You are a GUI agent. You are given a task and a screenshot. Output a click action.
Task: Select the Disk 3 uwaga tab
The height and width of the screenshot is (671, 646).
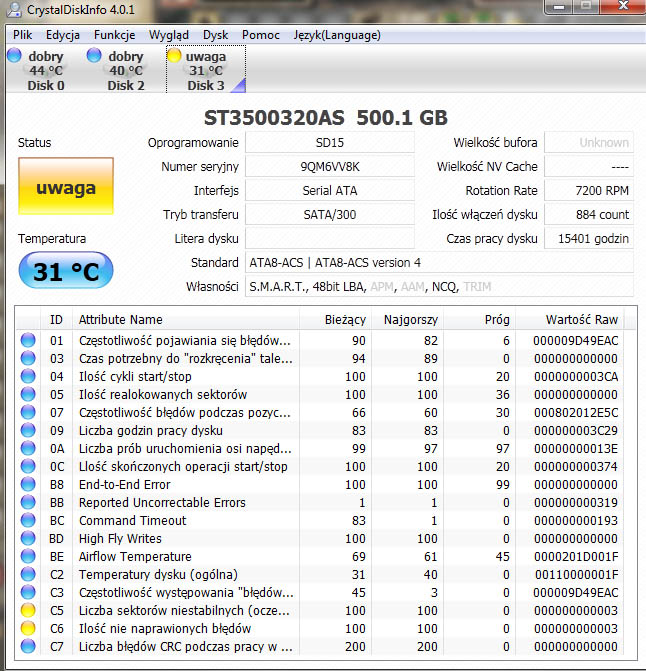tap(206, 70)
